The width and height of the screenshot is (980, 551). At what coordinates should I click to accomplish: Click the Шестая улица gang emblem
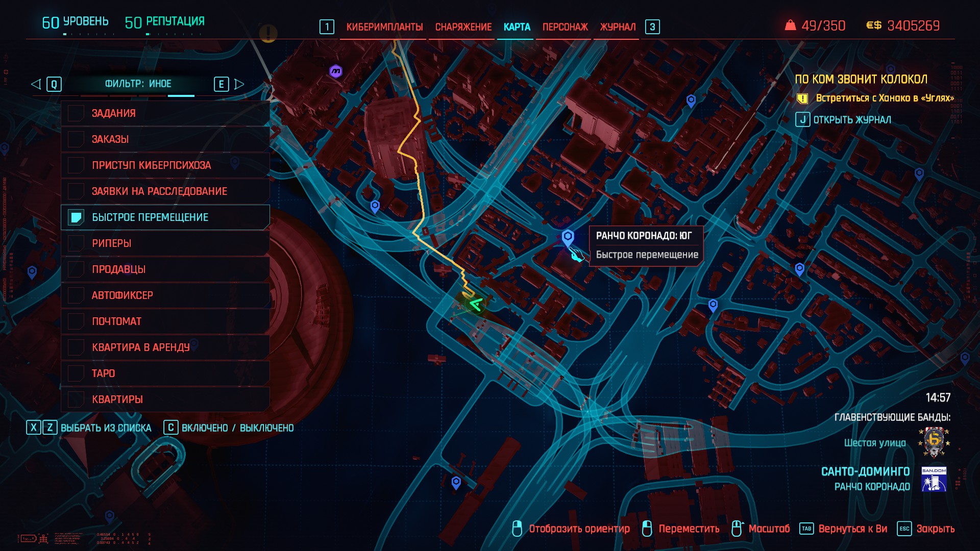[x=934, y=442]
